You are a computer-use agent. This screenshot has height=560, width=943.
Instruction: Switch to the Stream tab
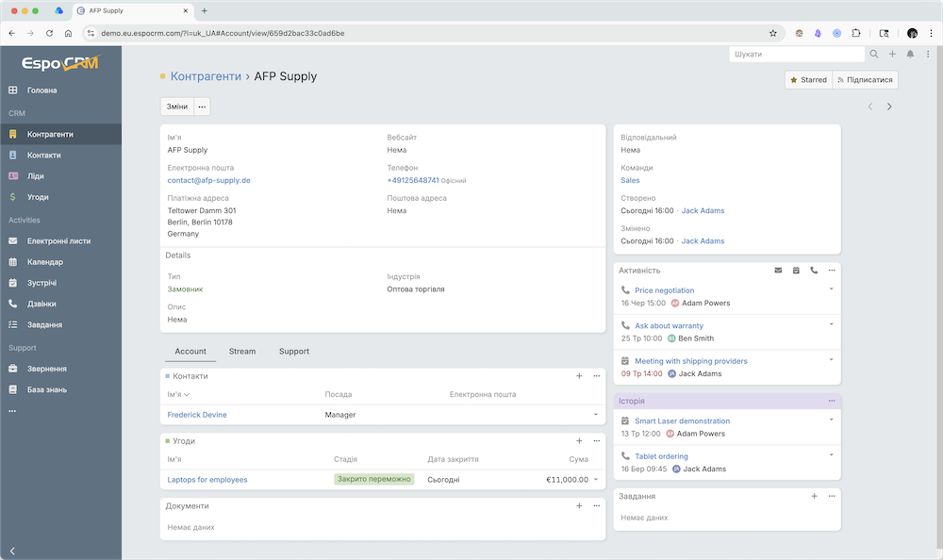[x=242, y=352]
